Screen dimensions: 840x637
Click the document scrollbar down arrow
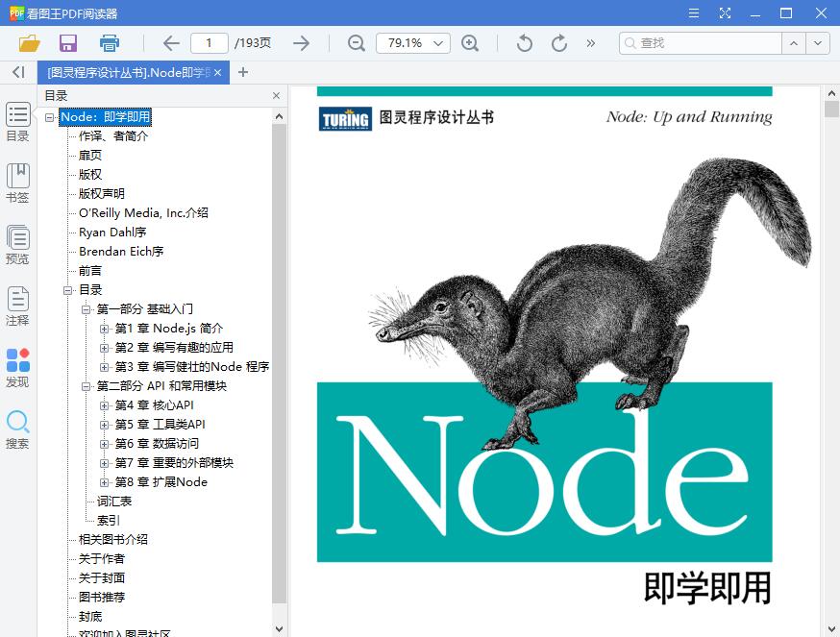[x=831, y=628]
